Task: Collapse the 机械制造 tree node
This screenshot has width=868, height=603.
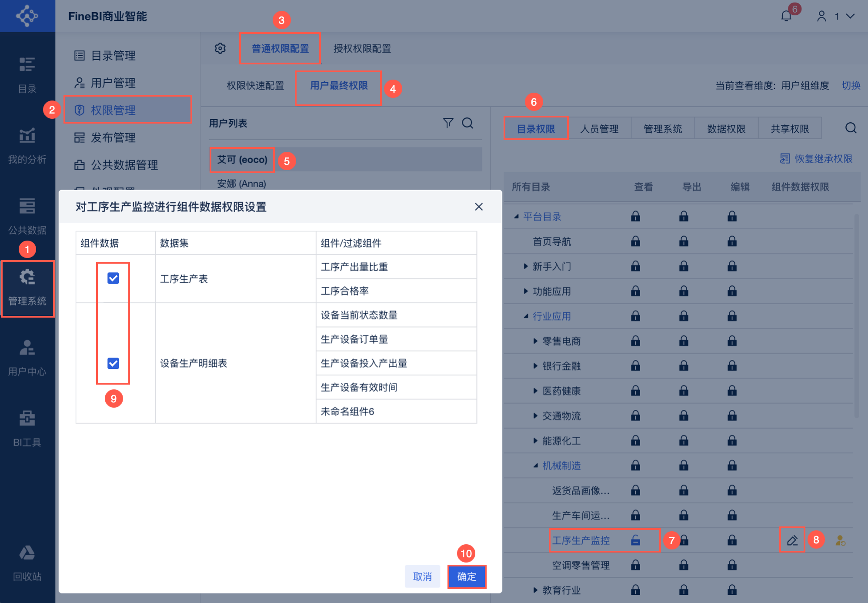Action: pyautogui.click(x=536, y=466)
